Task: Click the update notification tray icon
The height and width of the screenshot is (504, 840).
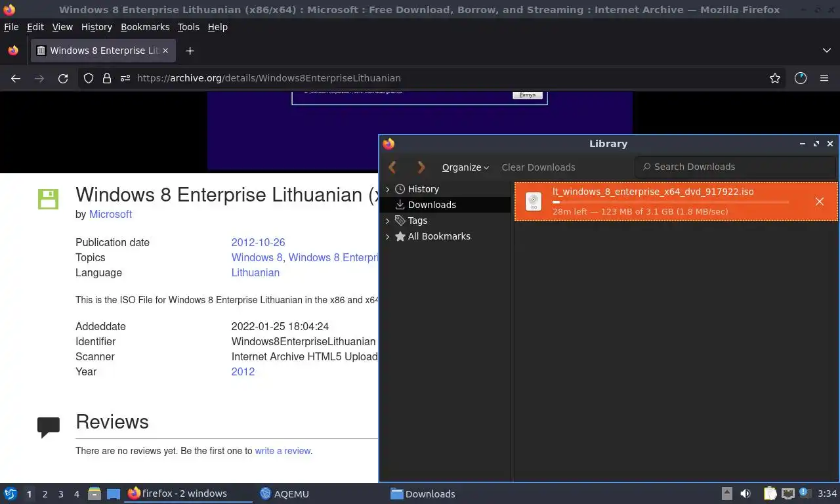Action: point(803,493)
